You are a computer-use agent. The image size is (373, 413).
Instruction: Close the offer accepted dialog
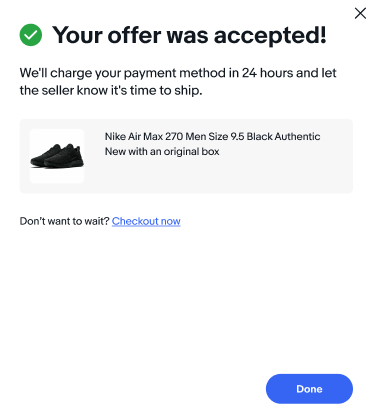pyautogui.click(x=360, y=13)
